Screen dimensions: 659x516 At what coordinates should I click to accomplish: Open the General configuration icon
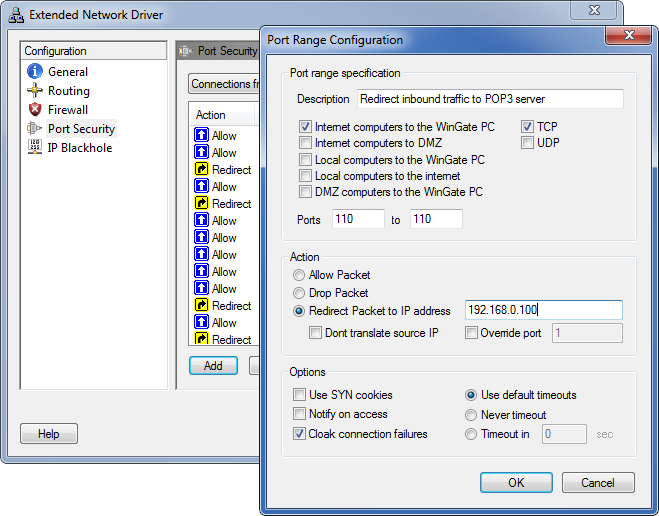pyautogui.click(x=34, y=71)
